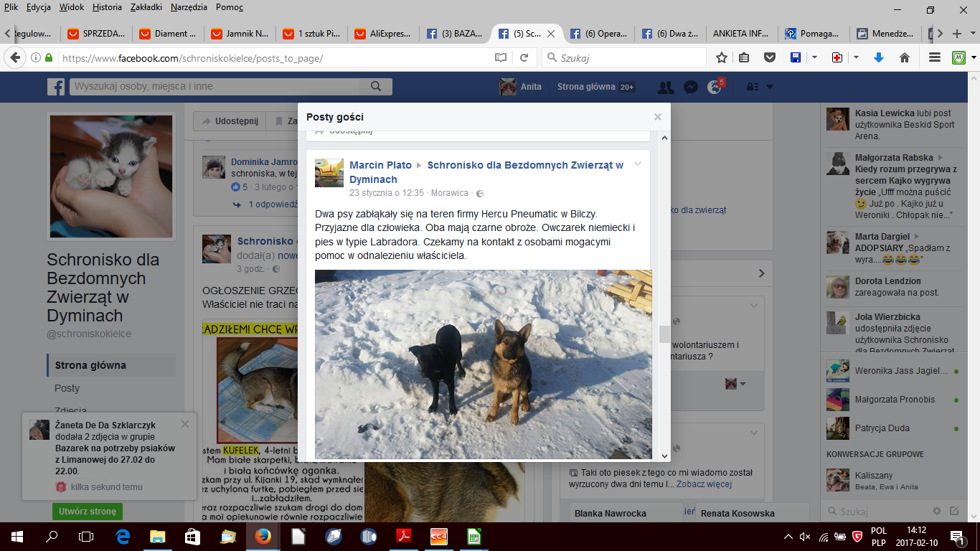This screenshot has width=980, height=551.
Task: Open the Pomoc menu
Action: (x=229, y=7)
